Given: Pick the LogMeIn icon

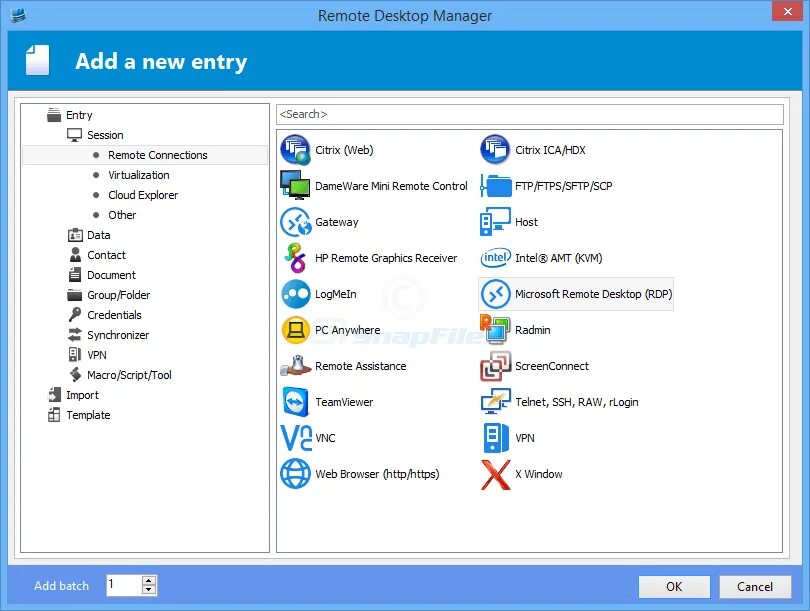Looking at the screenshot, I should click(x=295, y=294).
